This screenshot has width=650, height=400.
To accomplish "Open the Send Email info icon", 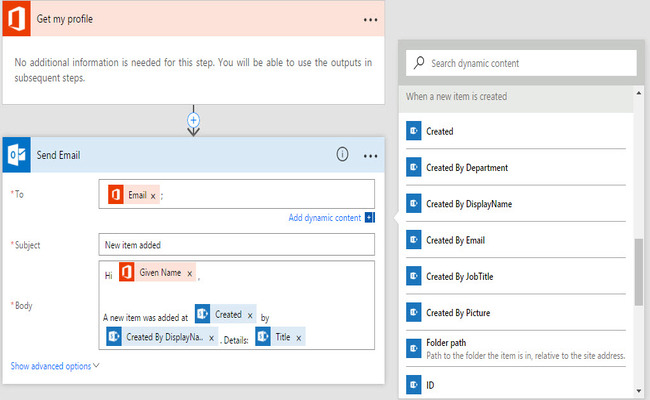I will 342,155.
